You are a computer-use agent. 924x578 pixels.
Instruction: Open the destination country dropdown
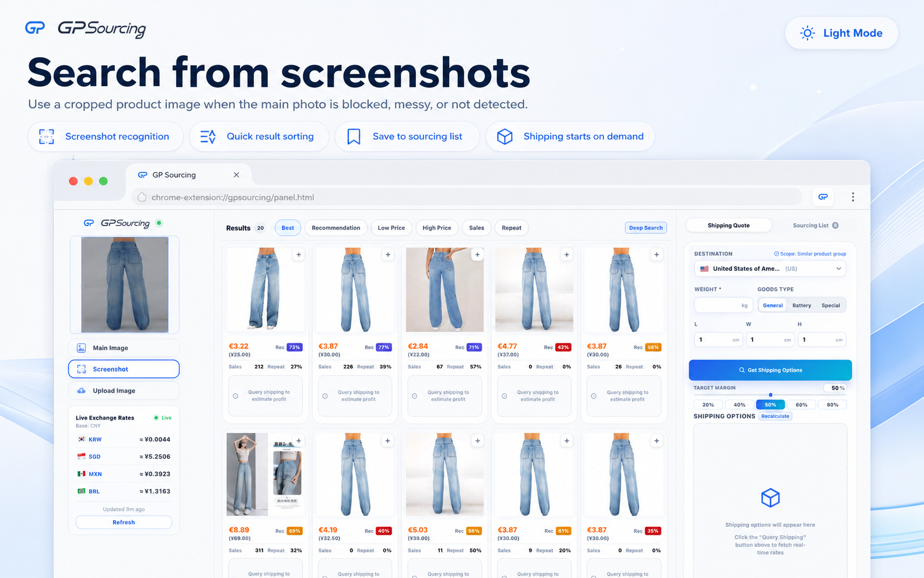pyautogui.click(x=770, y=269)
